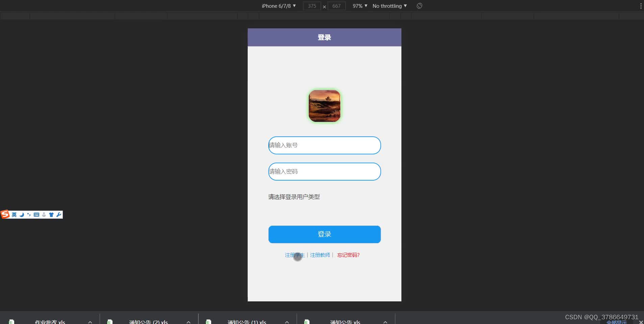Open downloaded file 通知公告 (2).xls
This screenshot has height=324, width=644.
coord(148,322)
